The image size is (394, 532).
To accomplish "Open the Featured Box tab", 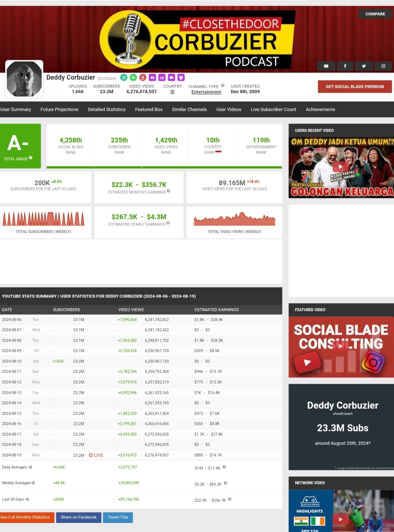I will (x=149, y=110).
